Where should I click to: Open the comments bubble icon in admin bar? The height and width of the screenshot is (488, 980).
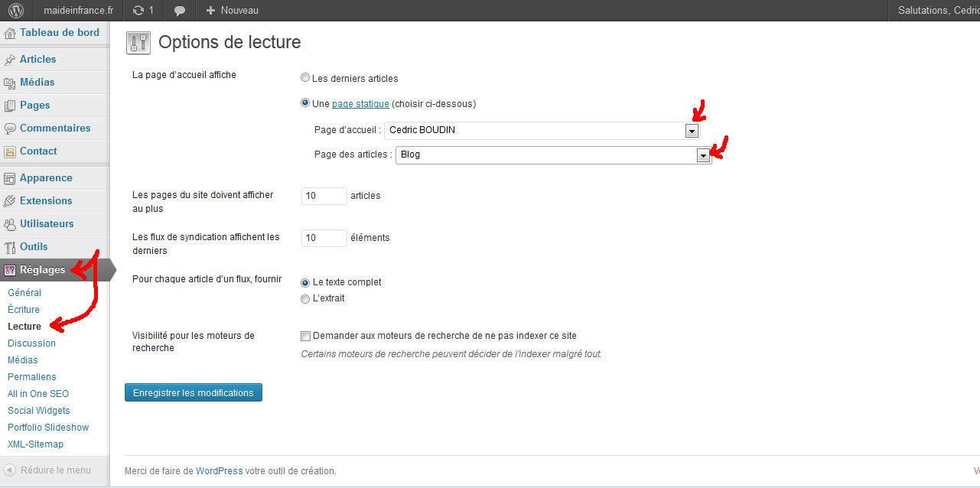click(x=180, y=11)
